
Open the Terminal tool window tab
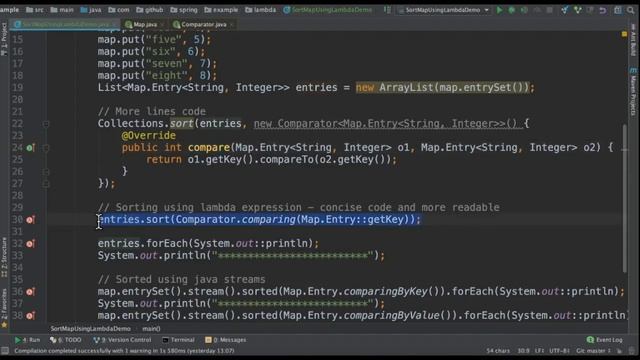click(178, 340)
